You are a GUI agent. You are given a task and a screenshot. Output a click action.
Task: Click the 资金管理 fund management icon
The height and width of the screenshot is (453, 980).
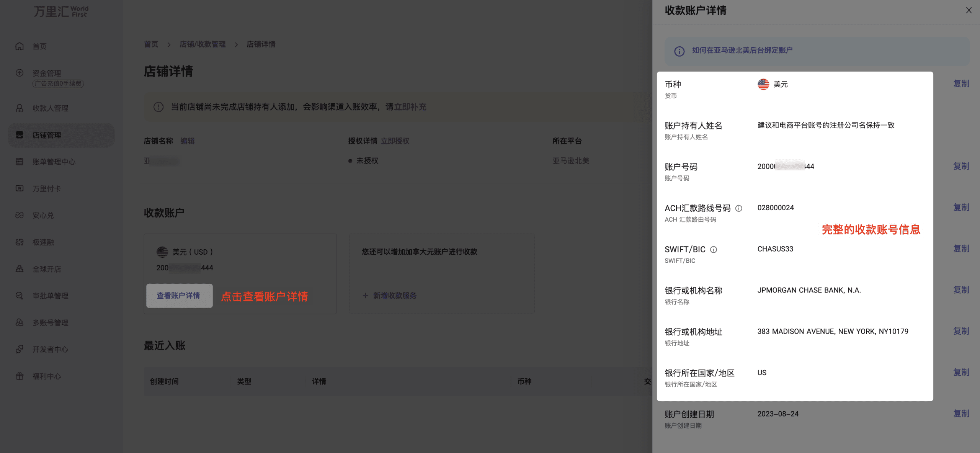[x=20, y=73]
